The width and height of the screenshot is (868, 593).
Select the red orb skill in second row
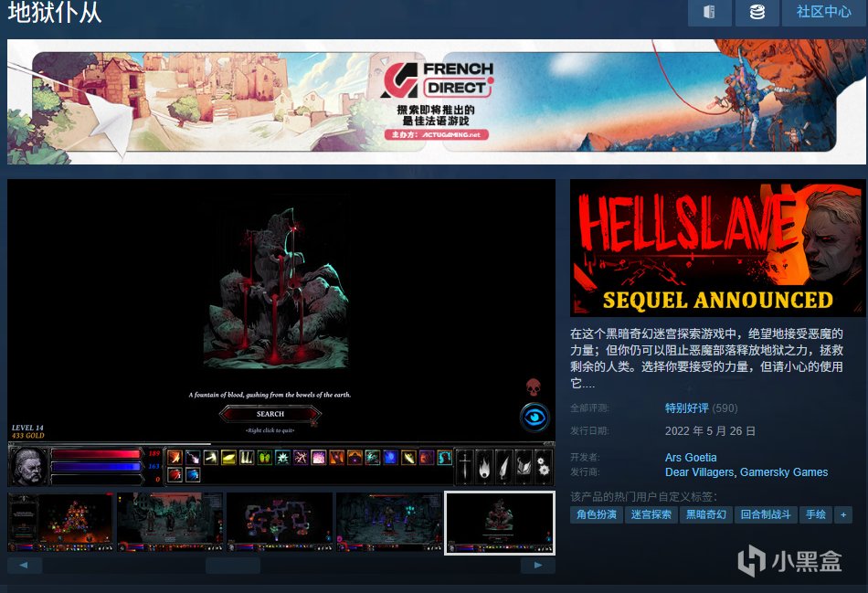(x=175, y=475)
